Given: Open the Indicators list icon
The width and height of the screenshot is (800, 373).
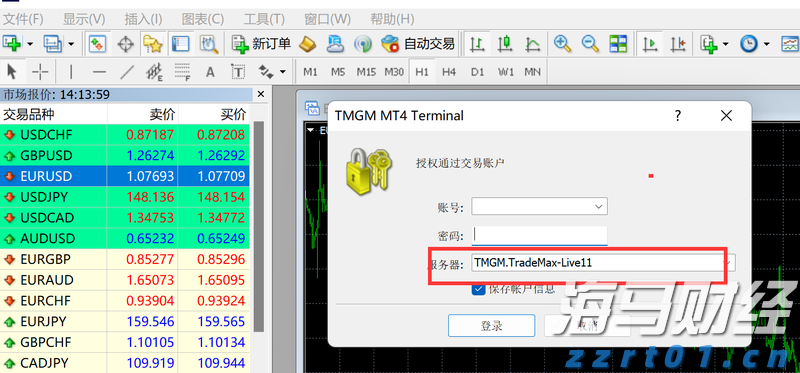Looking at the screenshot, I should coord(709,44).
